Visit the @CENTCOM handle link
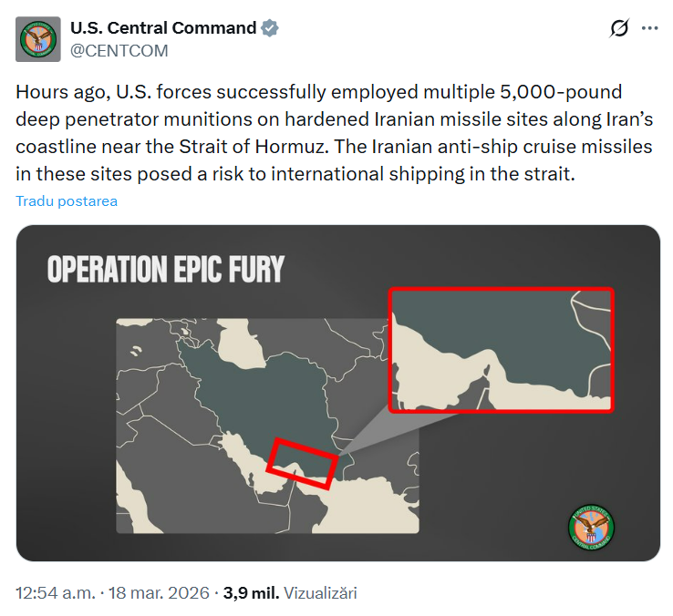 [x=119, y=51]
